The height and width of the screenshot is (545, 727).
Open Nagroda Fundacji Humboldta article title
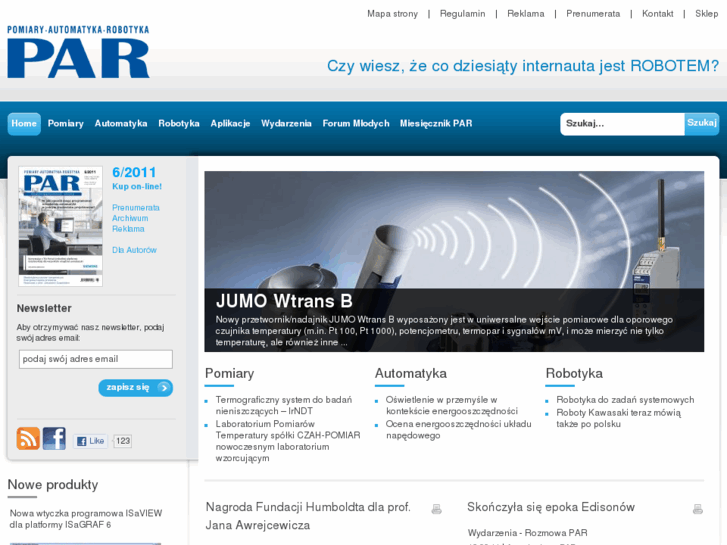[x=308, y=516]
